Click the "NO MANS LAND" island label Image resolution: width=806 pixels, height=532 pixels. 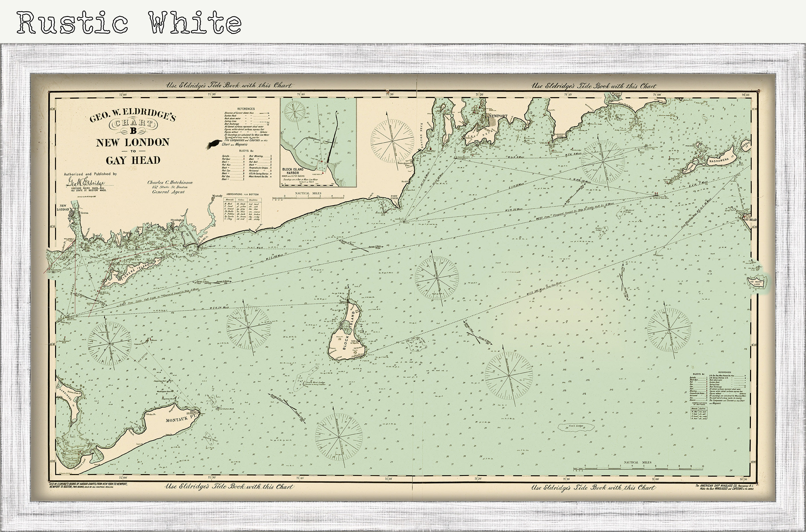tap(756, 283)
